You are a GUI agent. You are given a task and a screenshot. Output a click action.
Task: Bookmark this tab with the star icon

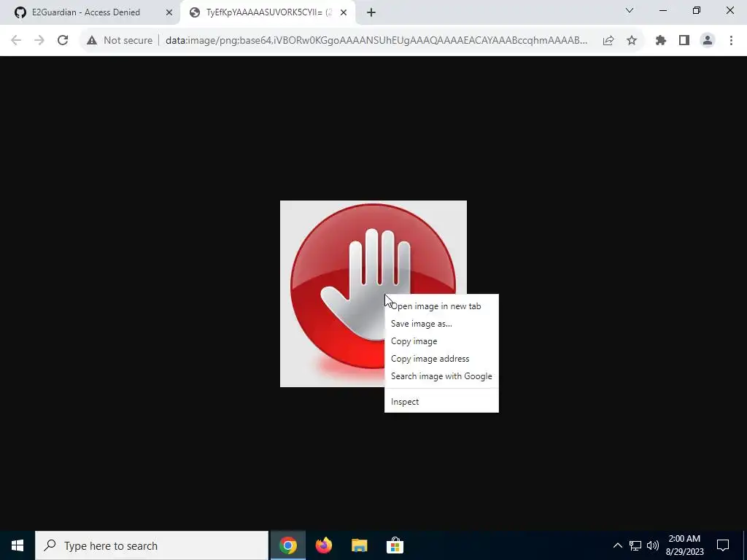point(632,41)
